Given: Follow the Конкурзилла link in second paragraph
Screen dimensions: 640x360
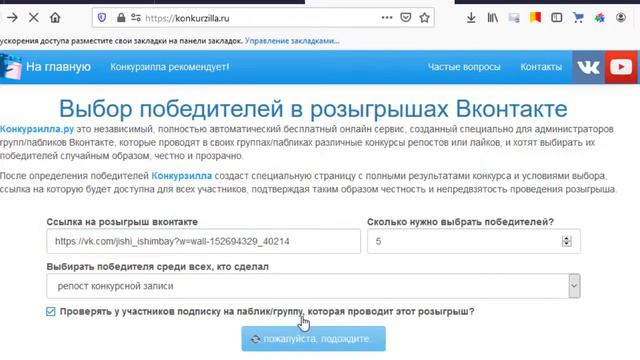Looking at the screenshot, I should pyautogui.click(x=182, y=176).
